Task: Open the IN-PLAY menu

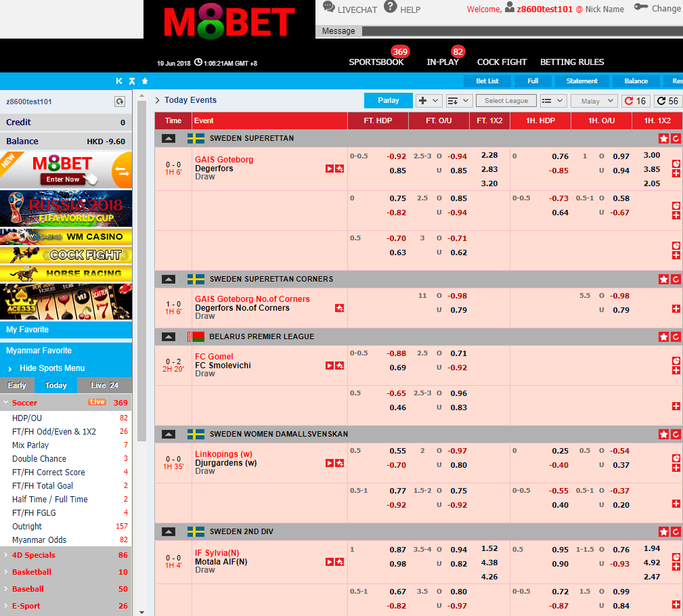Action: [x=443, y=62]
